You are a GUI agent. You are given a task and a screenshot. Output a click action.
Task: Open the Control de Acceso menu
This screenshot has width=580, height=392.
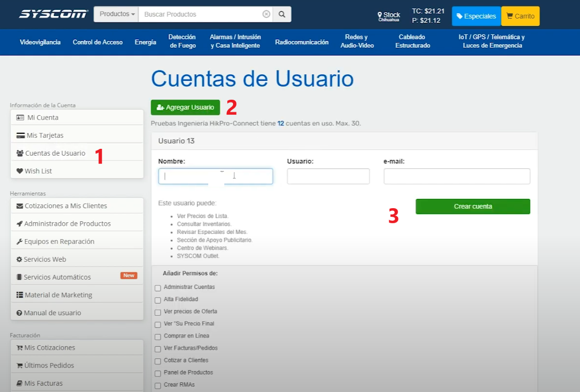[x=98, y=42]
